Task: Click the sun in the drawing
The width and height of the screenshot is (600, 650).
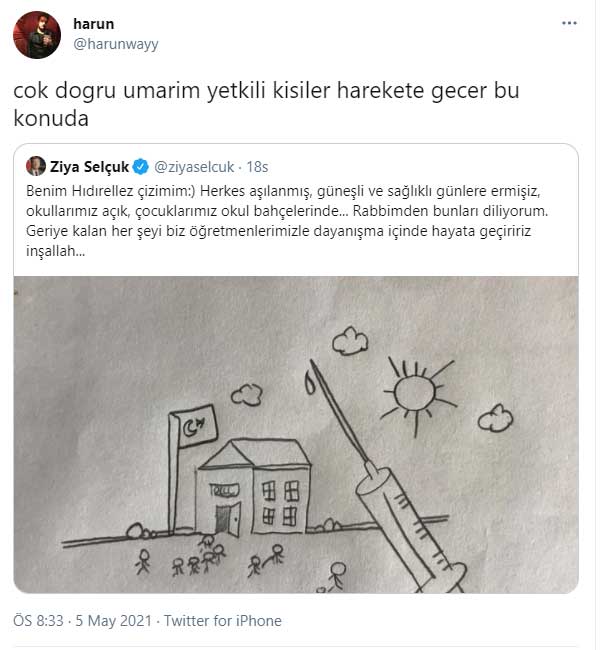Action: click(x=416, y=394)
